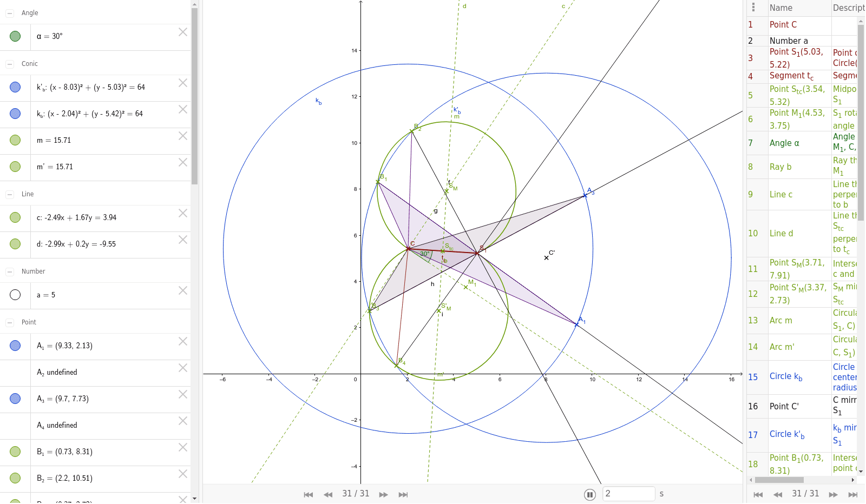Toggle visibility of line c
The image size is (866, 504).
(x=15, y=217)
